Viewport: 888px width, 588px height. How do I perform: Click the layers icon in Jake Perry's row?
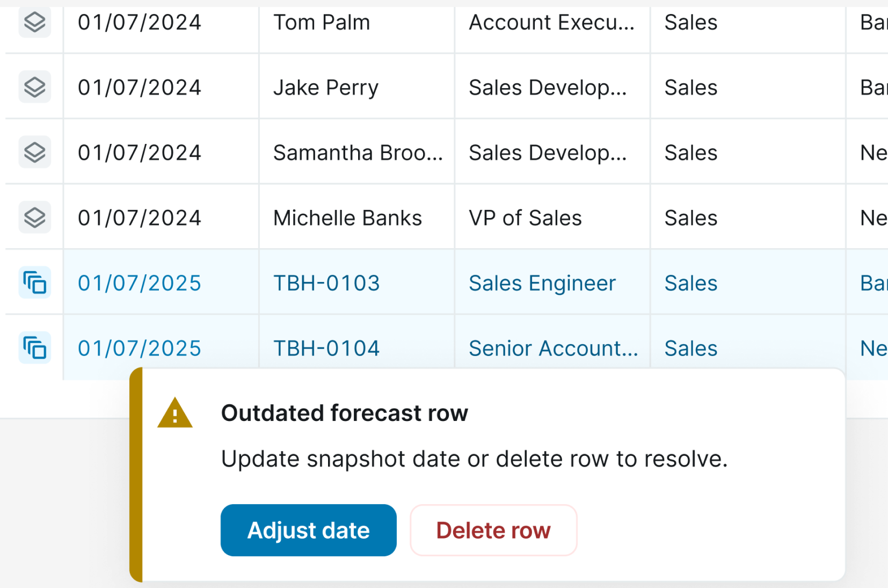click(x=35, y=87)
